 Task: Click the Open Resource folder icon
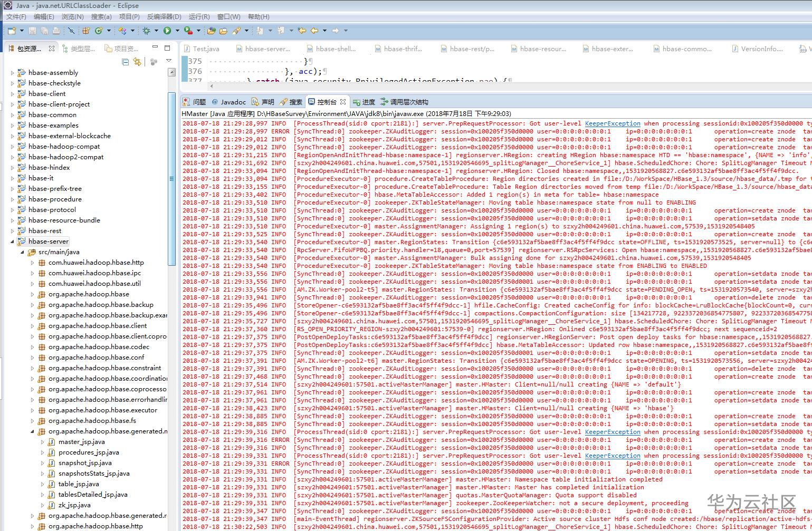tap(223, 31)
